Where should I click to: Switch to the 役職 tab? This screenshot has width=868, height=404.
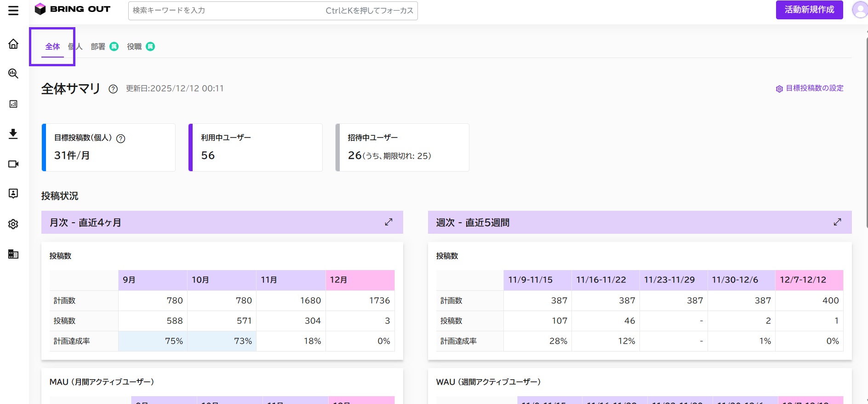[134, 46]
